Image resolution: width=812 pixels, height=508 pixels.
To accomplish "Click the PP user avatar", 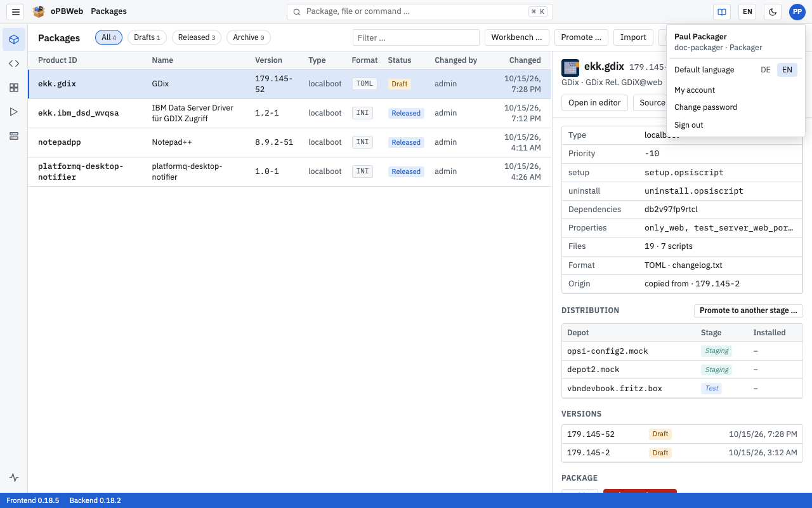I will [x=797, y=11].
